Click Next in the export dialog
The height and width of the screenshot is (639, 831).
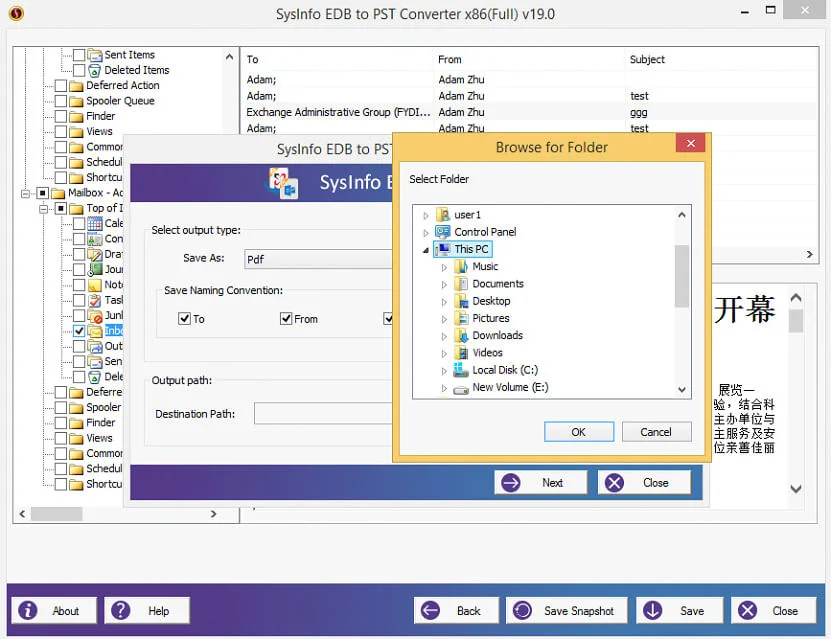click(541, 483)
